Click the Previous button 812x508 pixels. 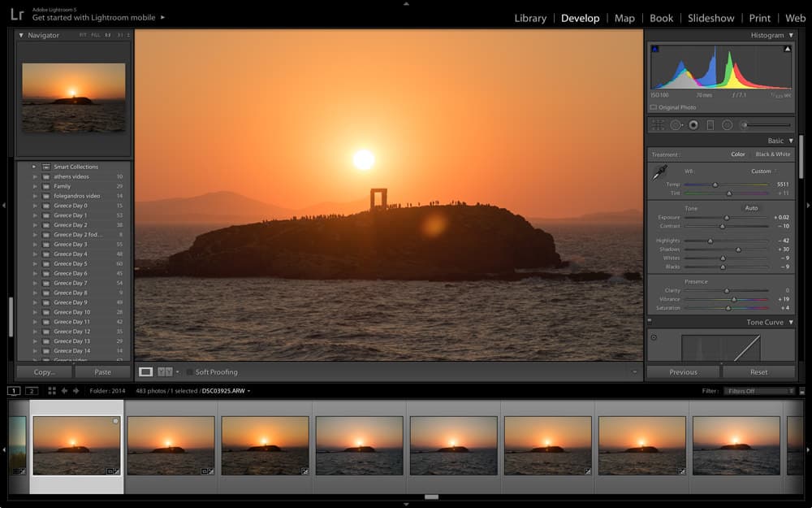coord(683,371)
